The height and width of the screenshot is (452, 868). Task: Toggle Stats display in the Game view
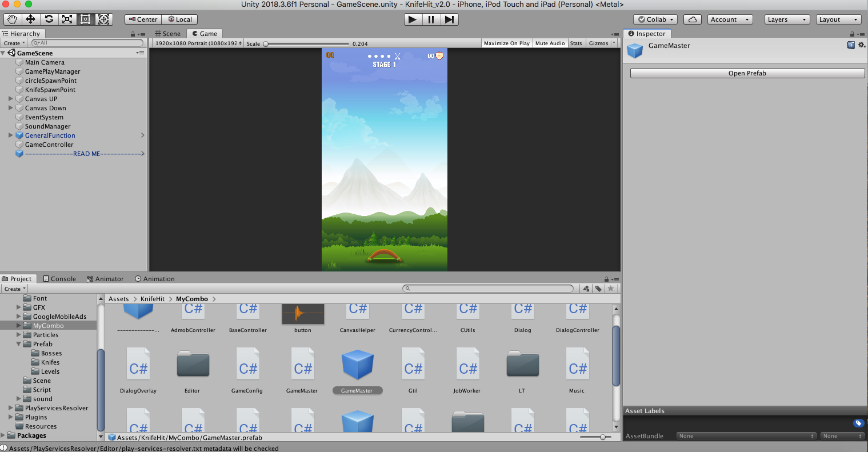click(x=576, y=43)
